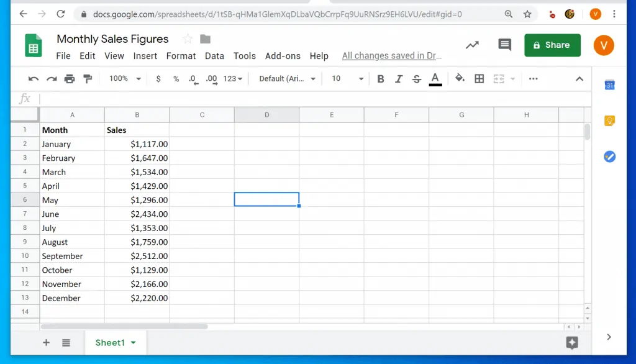Apply currency format with the dollar icon

tap(158, 78)
